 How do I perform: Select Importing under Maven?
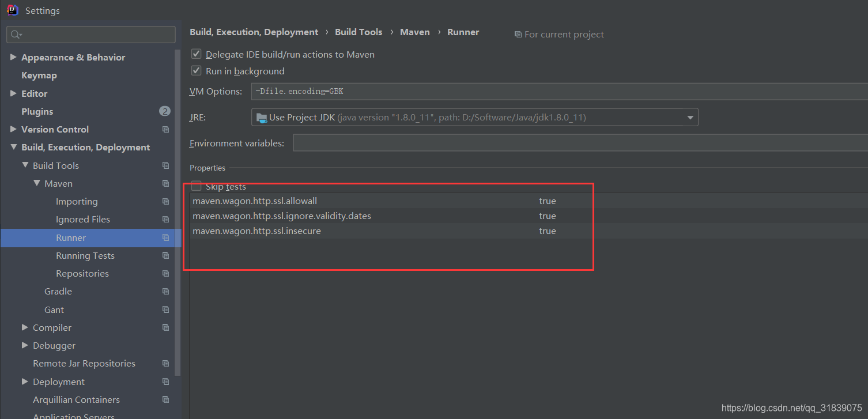pyautogui.click(x=77, y=202)
